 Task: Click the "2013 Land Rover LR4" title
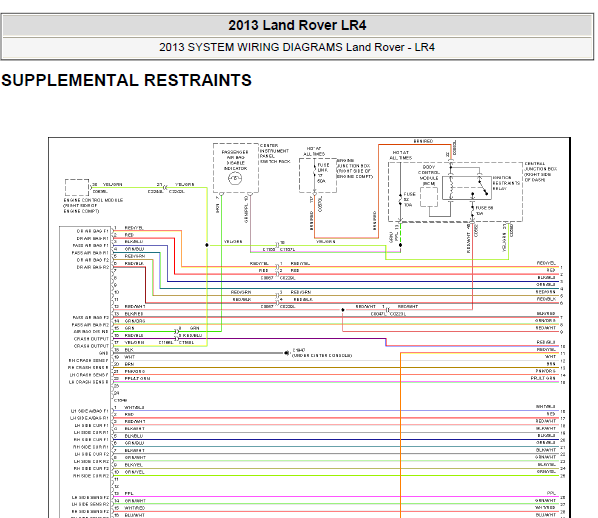297,25
